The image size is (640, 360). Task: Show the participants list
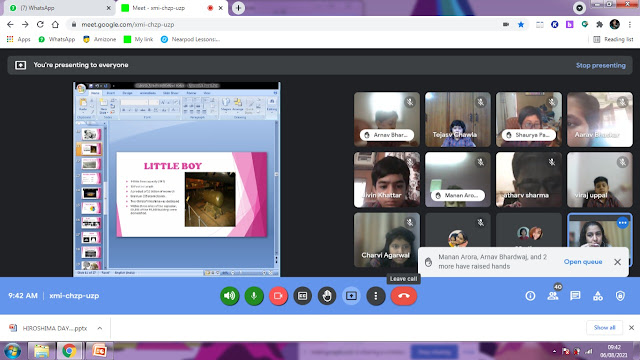553,296
